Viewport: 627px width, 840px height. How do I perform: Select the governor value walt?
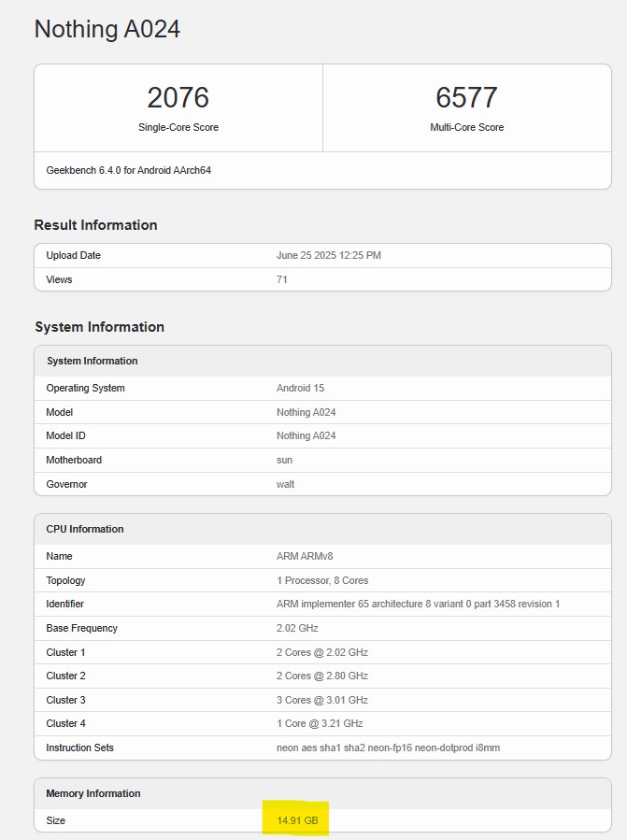click(286, 484)
